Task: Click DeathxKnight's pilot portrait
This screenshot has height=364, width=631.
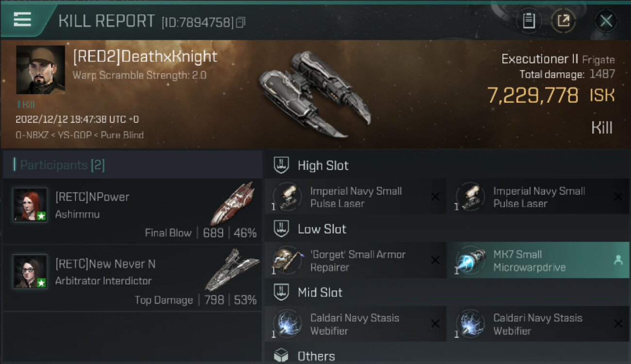Action: 40,69
